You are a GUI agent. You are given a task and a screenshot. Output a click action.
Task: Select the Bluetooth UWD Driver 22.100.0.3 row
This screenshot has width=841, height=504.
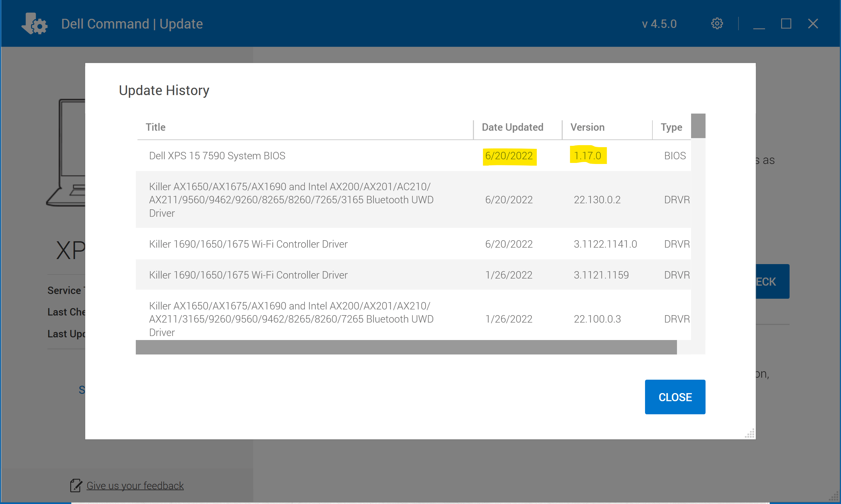(291, 319)
